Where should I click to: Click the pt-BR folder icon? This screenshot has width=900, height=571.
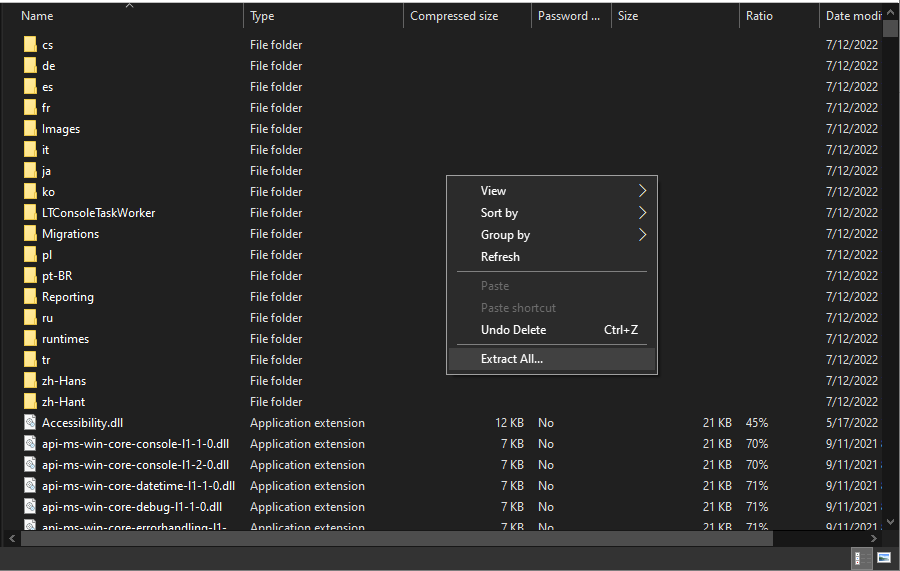click(x=30, y=275)
